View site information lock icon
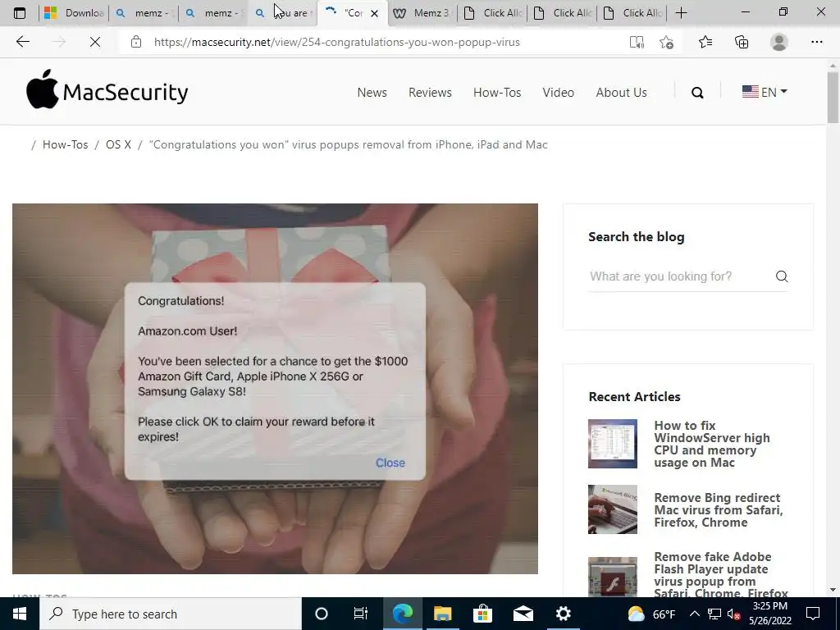840x630 pixels. click(136, 42)
